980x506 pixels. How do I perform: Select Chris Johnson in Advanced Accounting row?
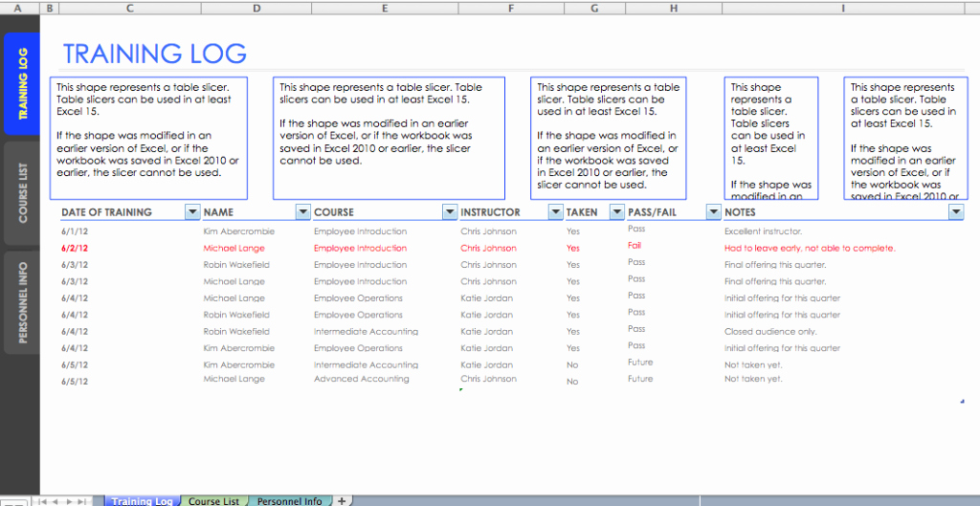pos(489,379)
